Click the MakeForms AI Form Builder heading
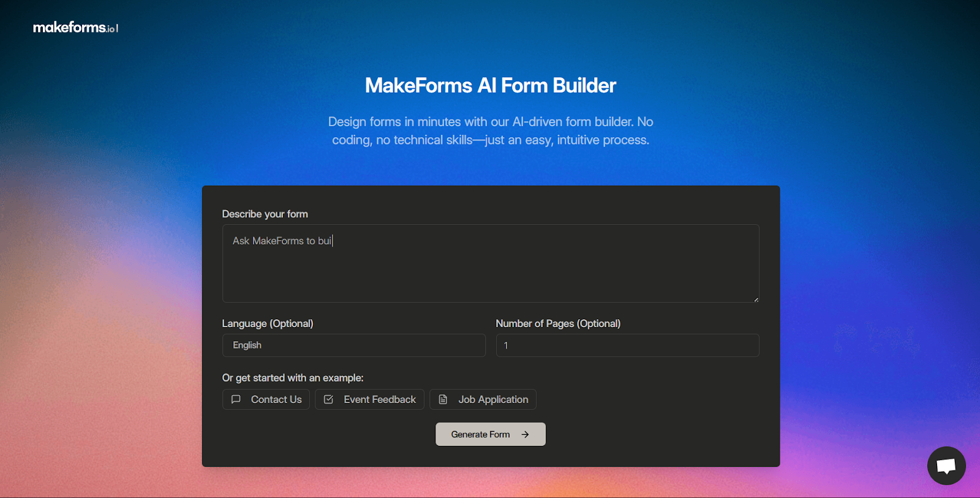This screenshot has height=498, width=980. [x=491, y=86]
